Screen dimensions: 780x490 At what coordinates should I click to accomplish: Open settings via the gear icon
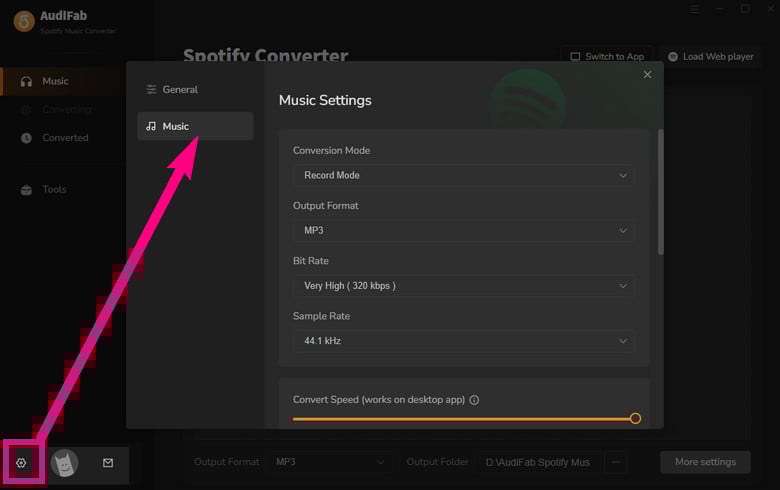pos(21,463)
